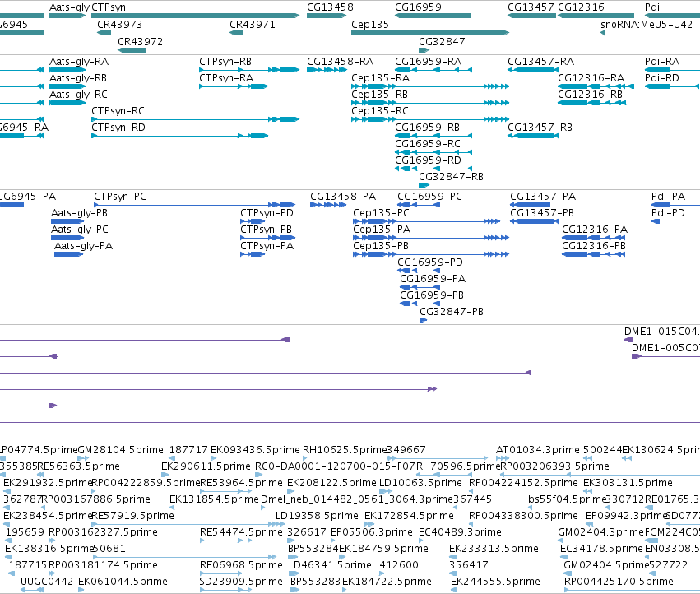Viewport: 700px width, 594px height.
Task: Click the UUGC0442 EST label
Action: click(x=47, y=582)
